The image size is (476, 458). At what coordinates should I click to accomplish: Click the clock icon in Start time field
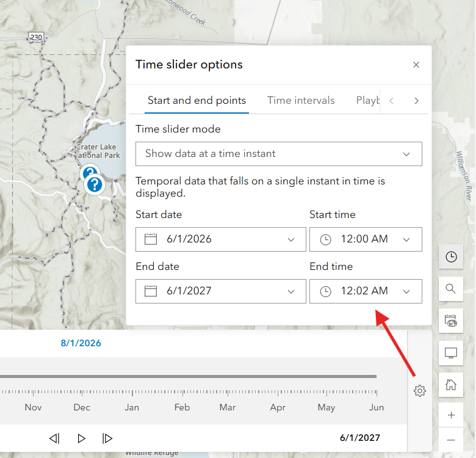pos(325,239)
